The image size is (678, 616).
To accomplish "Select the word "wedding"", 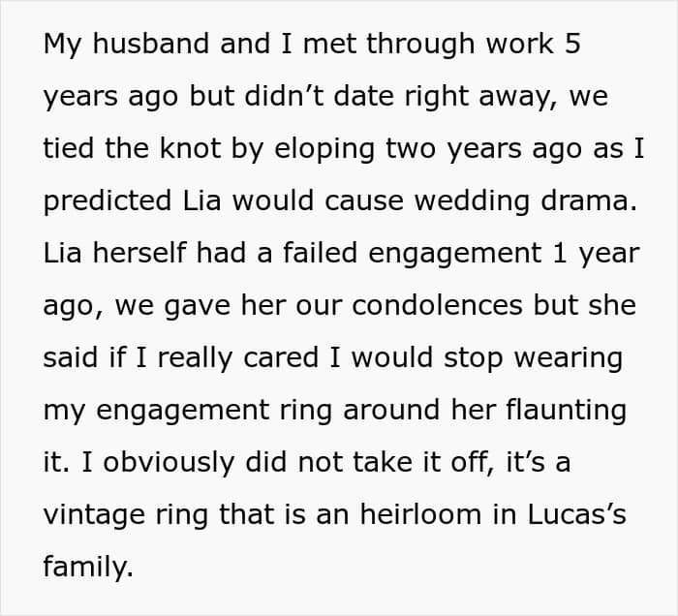I will pos(472,201).
